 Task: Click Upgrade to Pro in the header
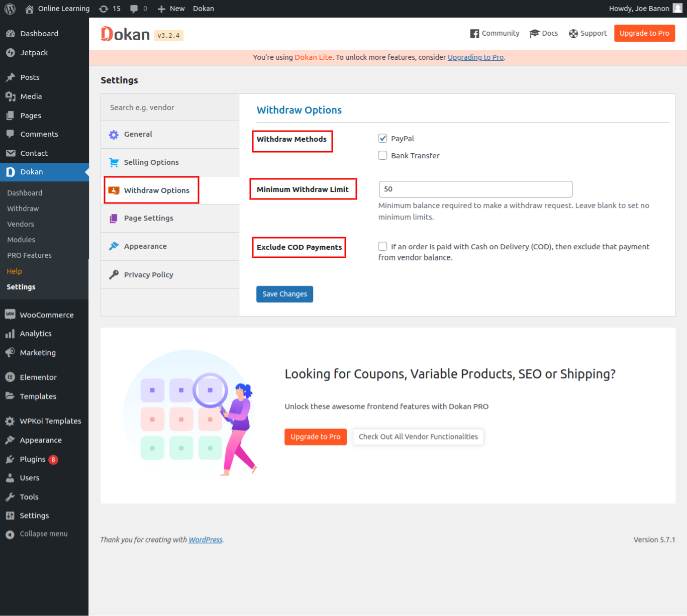644,33
